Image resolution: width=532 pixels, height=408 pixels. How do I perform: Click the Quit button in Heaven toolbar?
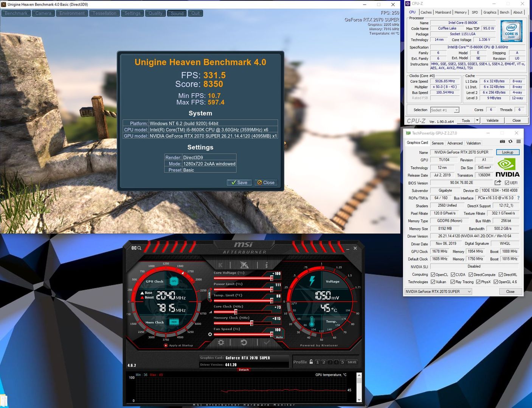195,13
